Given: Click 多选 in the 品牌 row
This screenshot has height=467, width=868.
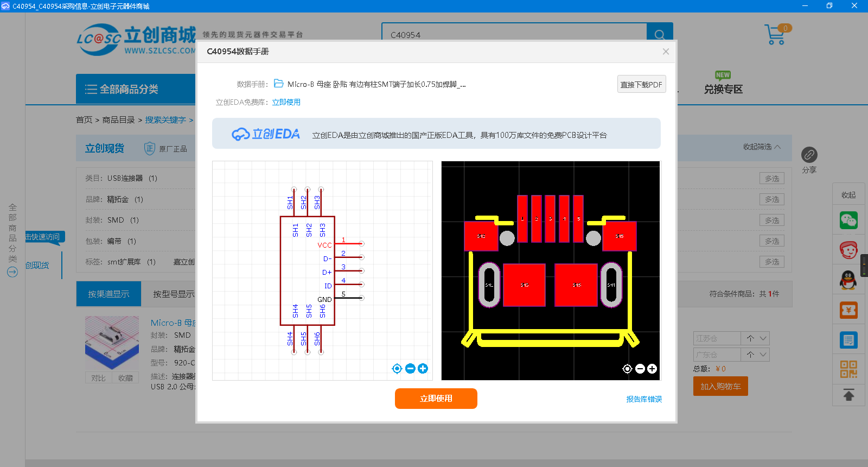Looking at the screenshot, I should click(x=772, y=199).
